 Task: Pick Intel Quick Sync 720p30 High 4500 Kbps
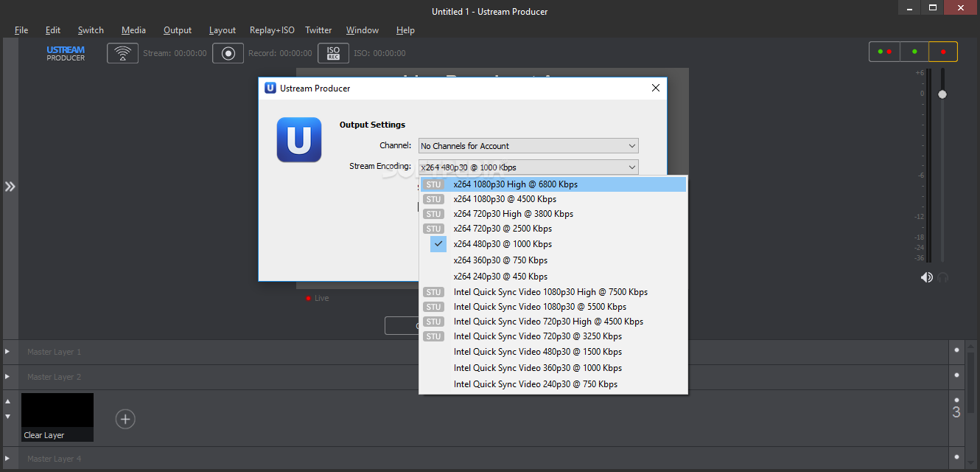(x=553, y=322)
